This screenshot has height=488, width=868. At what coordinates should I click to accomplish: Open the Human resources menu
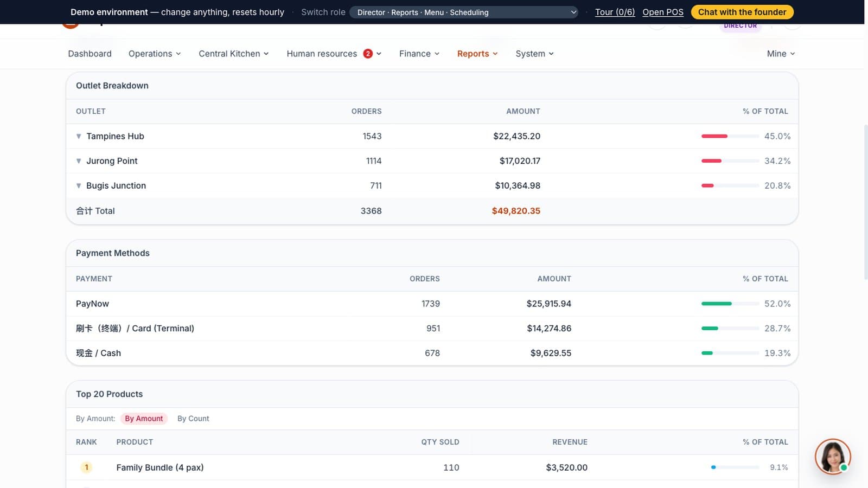(x=334, y=54)
